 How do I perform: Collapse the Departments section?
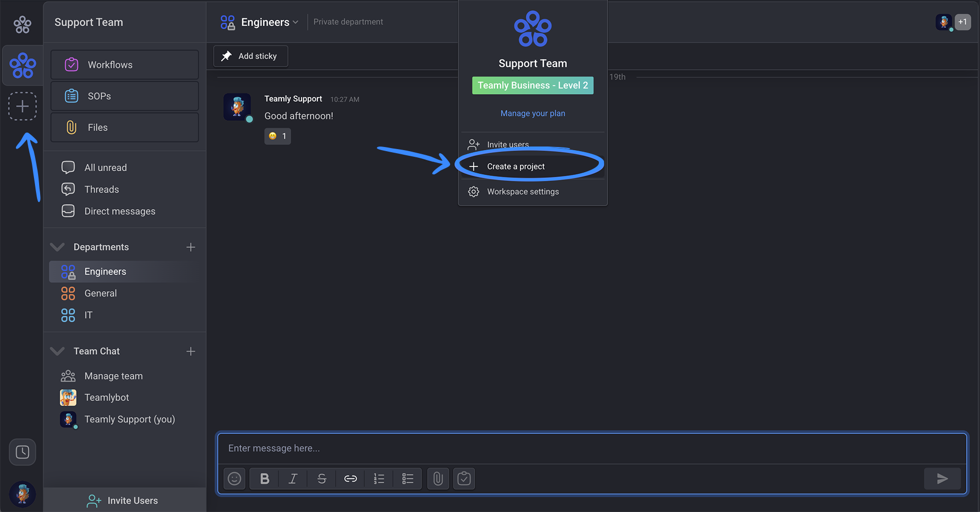(57, 247)
